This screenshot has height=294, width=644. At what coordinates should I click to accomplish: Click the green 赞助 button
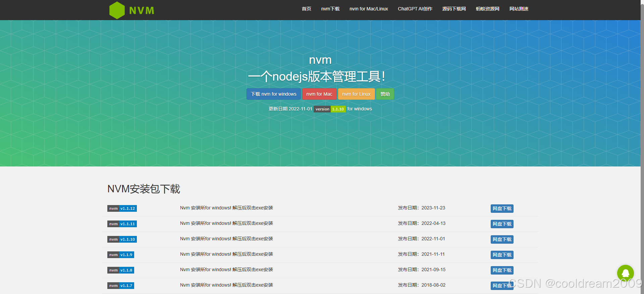click(385, 94)
